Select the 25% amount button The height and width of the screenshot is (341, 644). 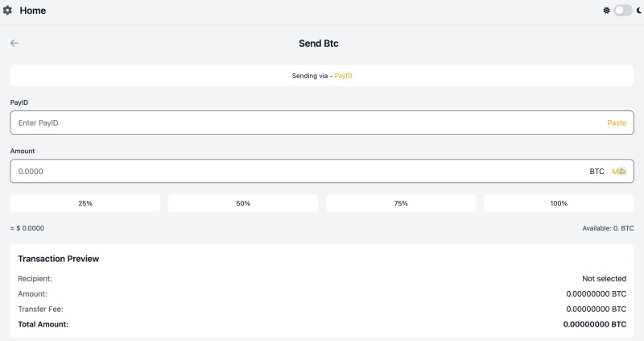pos(85,203)
